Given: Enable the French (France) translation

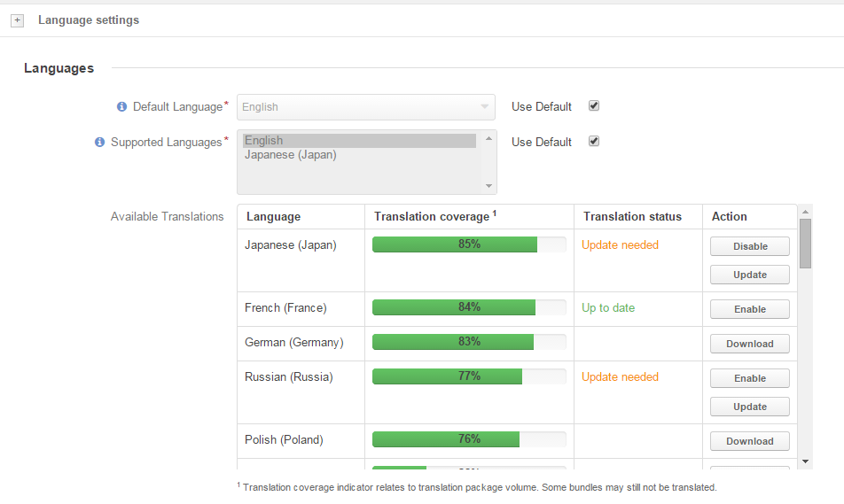Looking at the screenshot, I should click(750, 309).
